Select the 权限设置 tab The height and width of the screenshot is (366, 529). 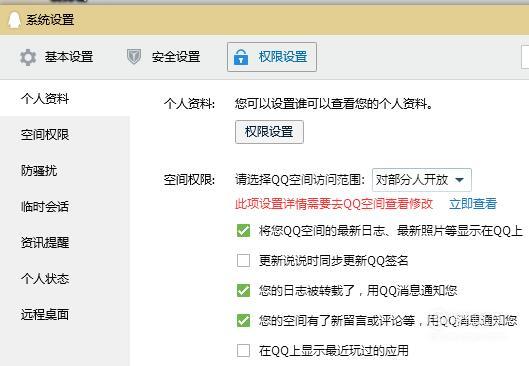coord(272,57)
